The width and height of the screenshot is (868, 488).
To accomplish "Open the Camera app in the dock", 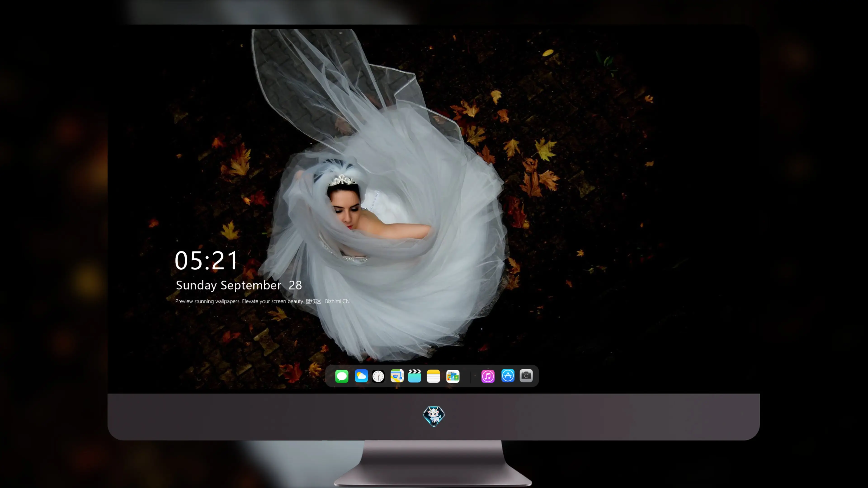I will (x=526, y=375).
